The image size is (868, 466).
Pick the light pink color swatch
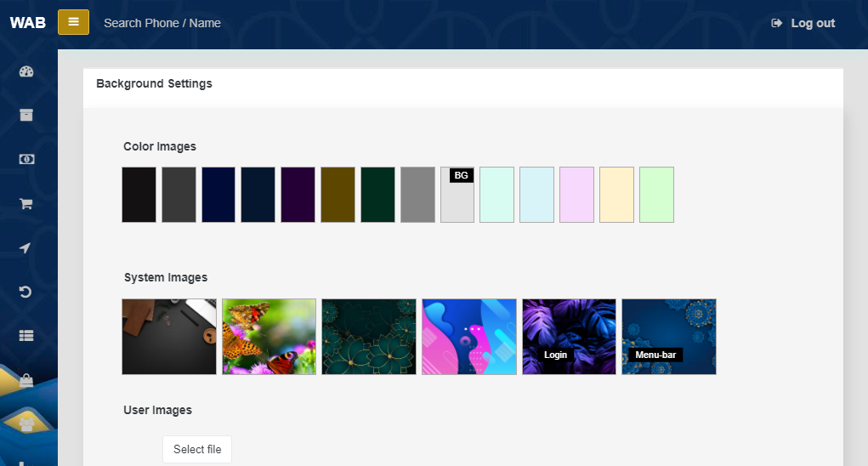click(576, 195)
